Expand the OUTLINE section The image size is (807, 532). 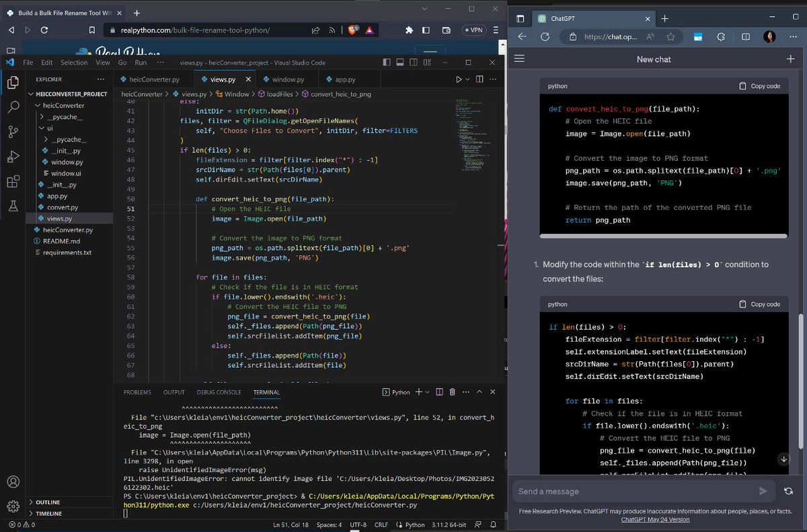[x=31, y=502]
